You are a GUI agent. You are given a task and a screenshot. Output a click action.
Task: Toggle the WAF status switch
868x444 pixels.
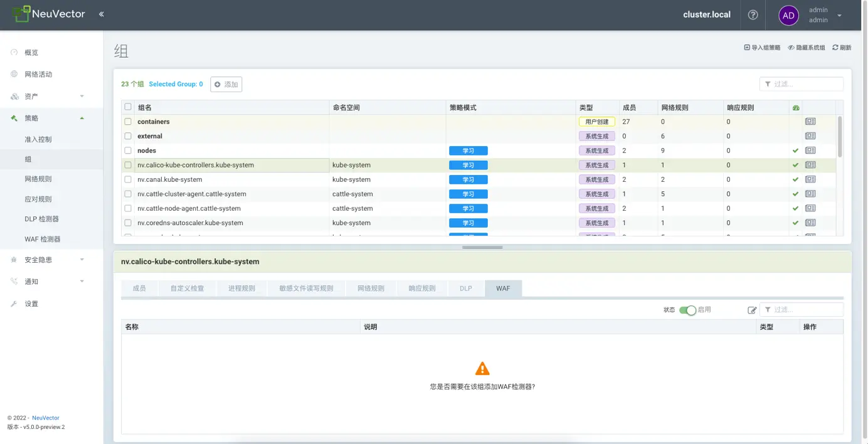(687, 310)
